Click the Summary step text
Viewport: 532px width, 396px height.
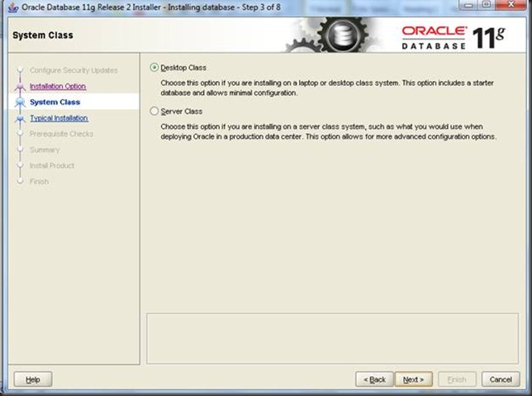click(x=45, y=150)
